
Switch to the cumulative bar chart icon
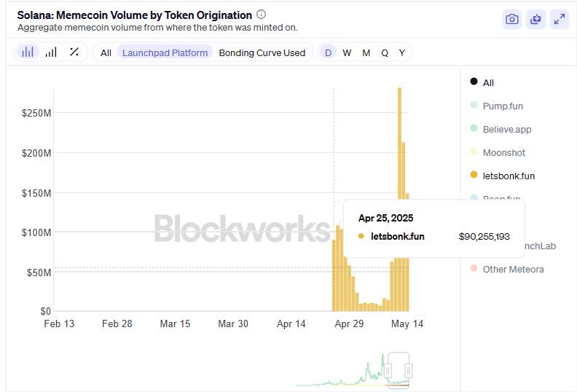[x=51, y=52]
